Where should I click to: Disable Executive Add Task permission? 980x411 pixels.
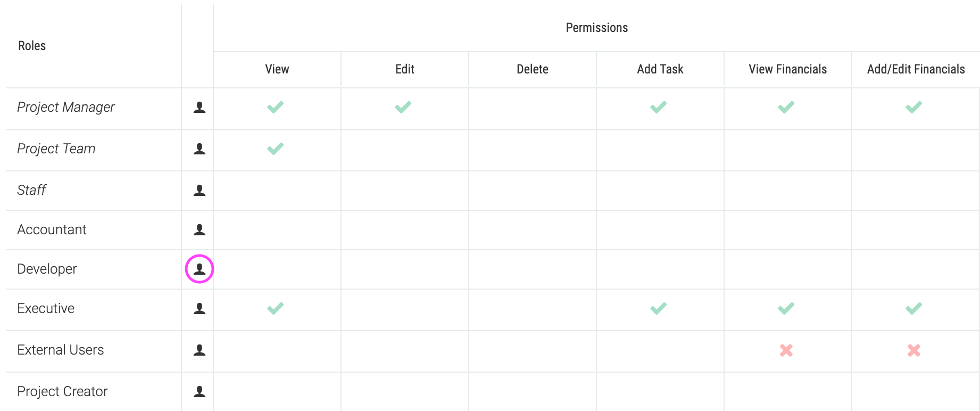click(659, 308)
